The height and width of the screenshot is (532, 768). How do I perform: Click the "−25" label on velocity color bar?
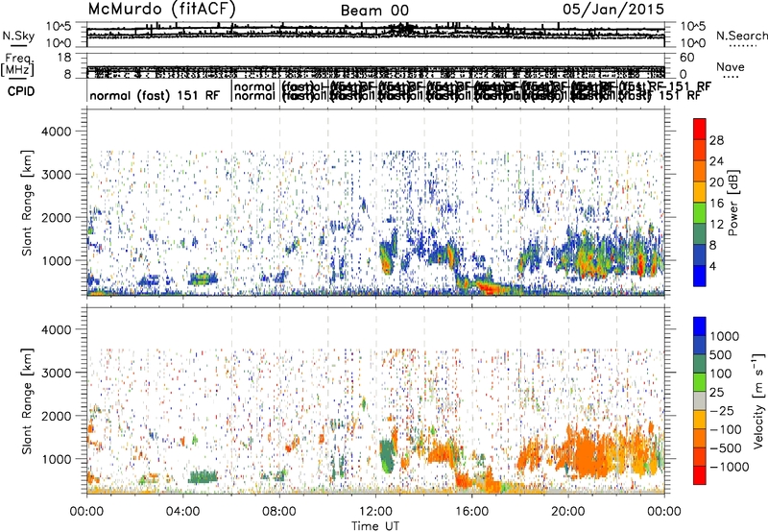tap(722, 411)
